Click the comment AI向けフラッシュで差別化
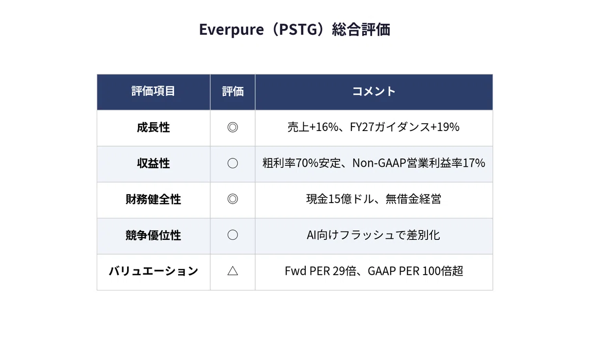The image size is (589, 364). [374, 235]
